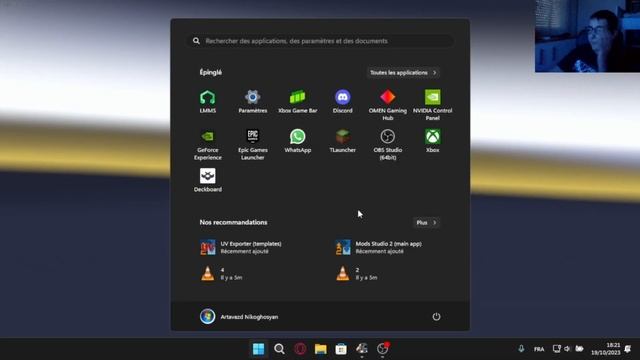
Task: Click microphone icon in system tray
Action: pos(521,349)
